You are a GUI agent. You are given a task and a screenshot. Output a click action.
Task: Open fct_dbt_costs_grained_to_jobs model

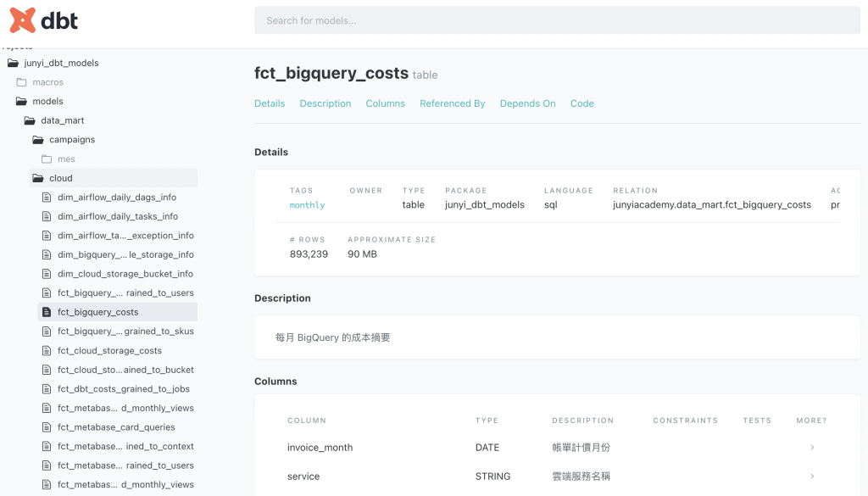coord(124,388)
